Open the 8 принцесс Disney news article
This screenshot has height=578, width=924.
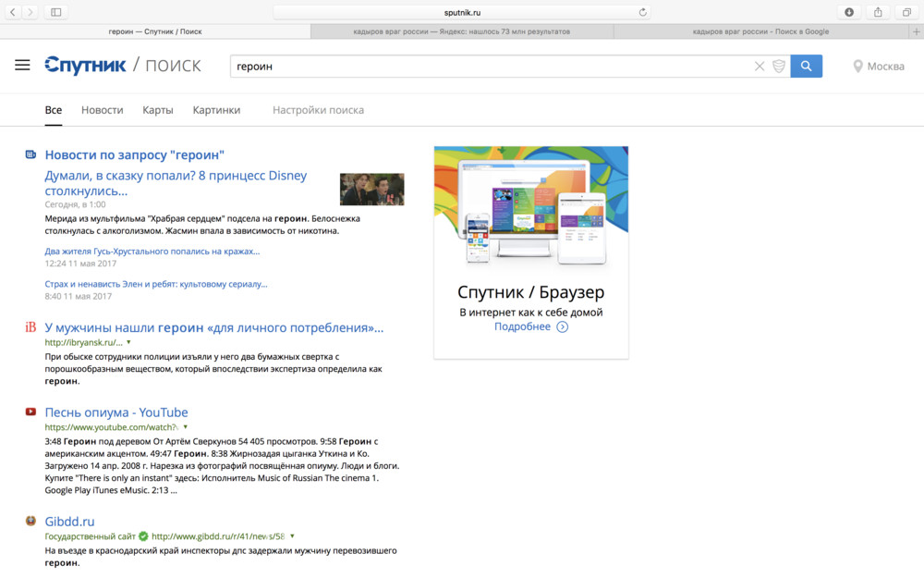pyautogui.click(x=176, y=183)
